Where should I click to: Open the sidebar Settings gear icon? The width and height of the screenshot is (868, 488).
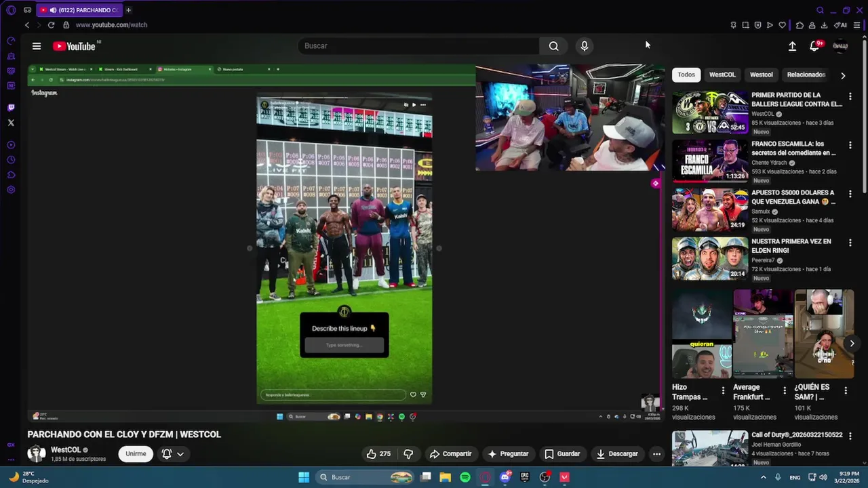[11, 190]
